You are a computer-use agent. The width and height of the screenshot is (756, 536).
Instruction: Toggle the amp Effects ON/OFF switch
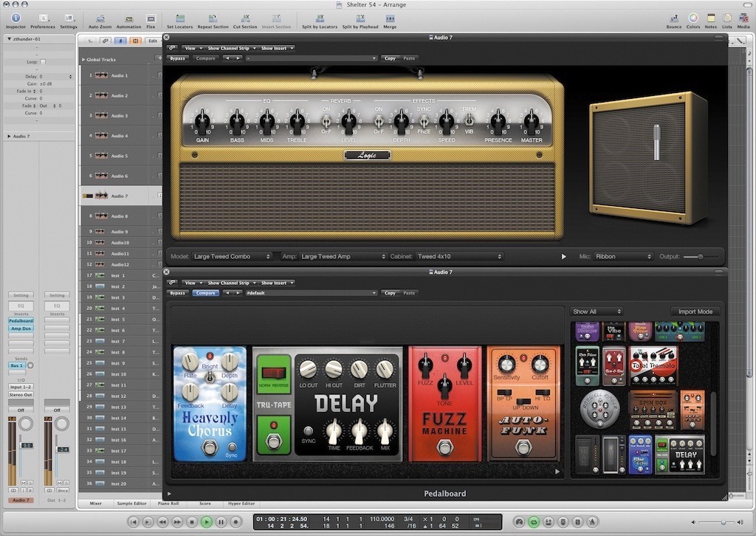coord(379,120)
